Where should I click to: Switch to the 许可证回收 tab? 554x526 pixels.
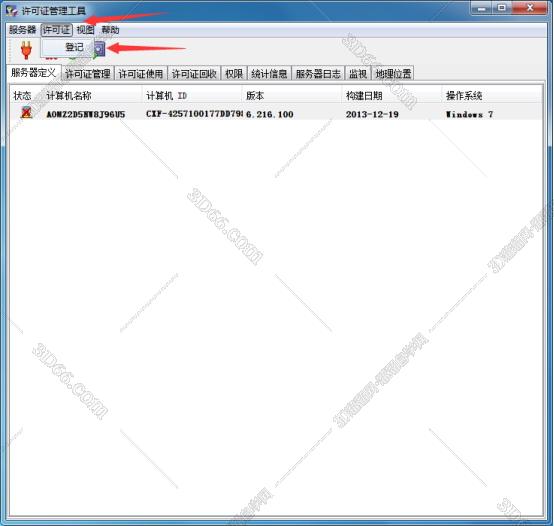(194, 73)
